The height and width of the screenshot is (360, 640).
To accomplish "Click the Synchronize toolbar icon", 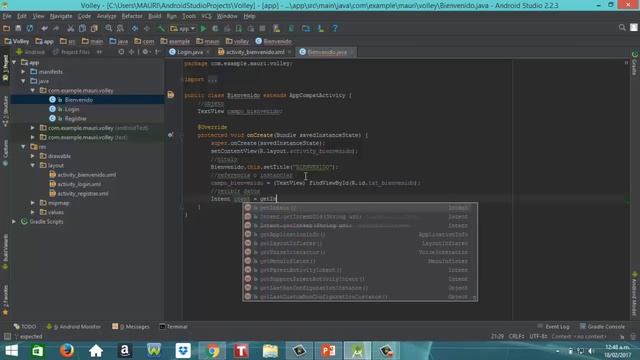I will point(30,29).
